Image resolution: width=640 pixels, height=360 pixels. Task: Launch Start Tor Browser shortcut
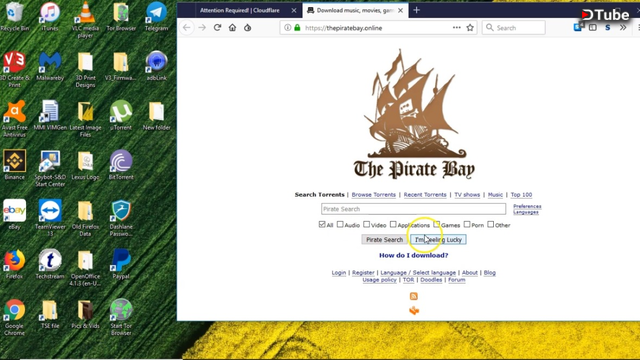pos(121,318)
